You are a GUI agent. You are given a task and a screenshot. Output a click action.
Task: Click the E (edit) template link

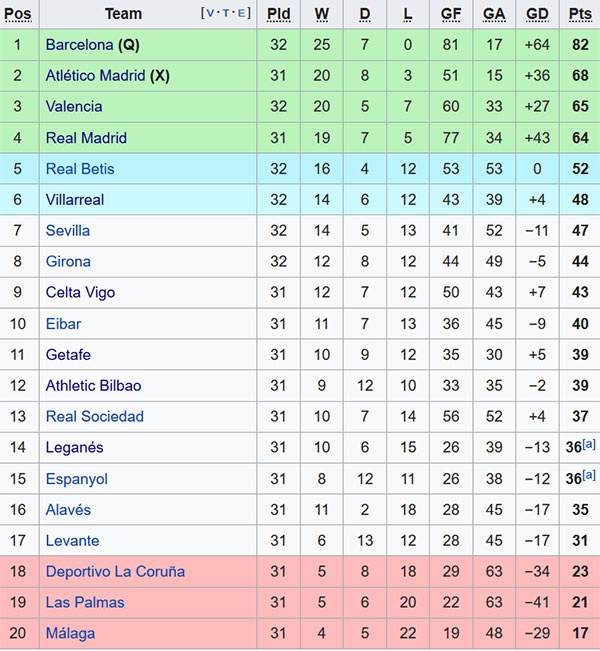pyautogui.click(x=242, y=14)
